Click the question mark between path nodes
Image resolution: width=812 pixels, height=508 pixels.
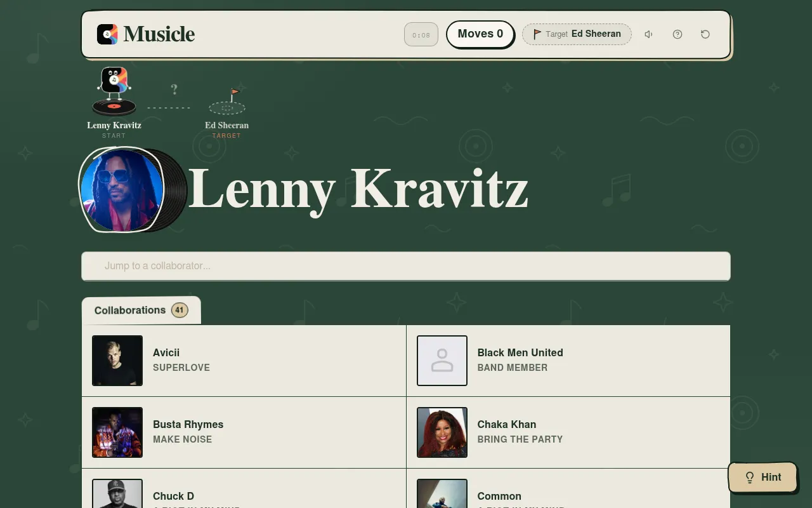(174, 90)
